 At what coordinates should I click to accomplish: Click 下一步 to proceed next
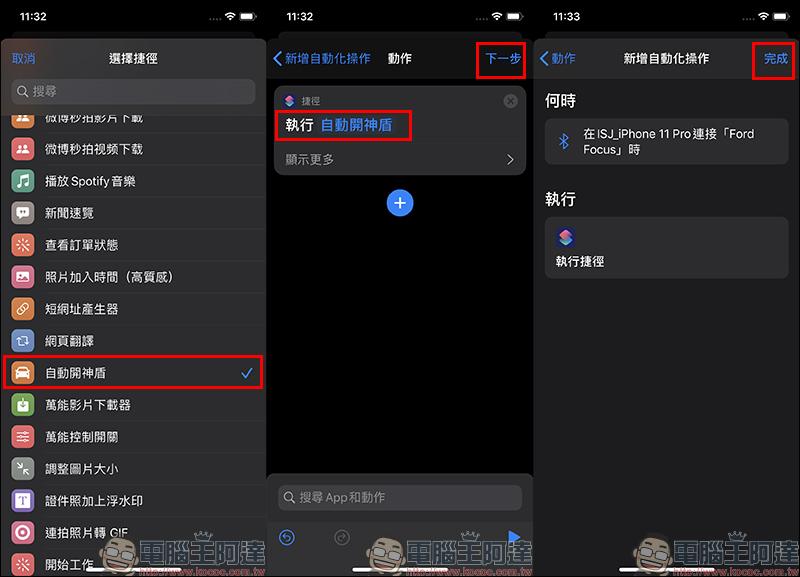pos(503,59)
